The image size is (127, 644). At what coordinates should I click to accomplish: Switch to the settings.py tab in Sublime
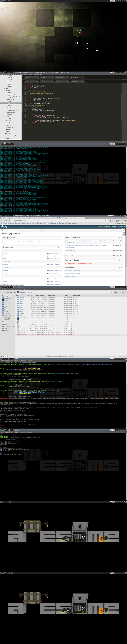click(x=59, y=82)
